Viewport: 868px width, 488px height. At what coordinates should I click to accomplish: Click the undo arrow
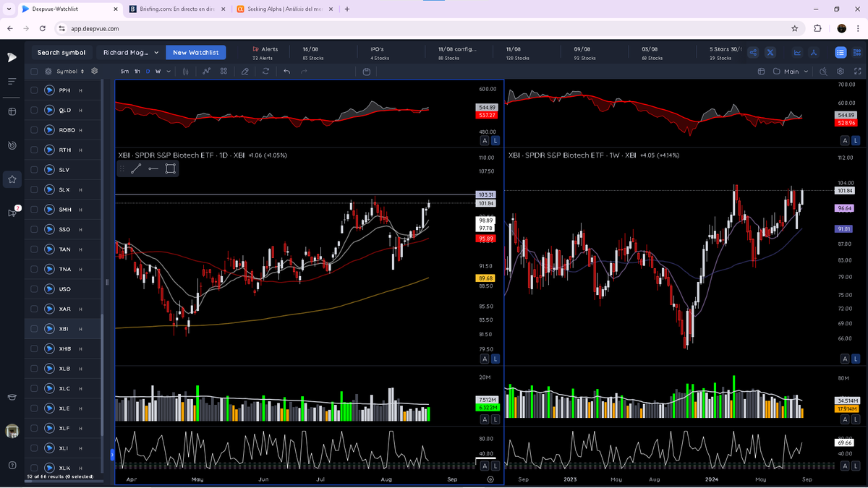pyautogui.click(x=287, y=72)
